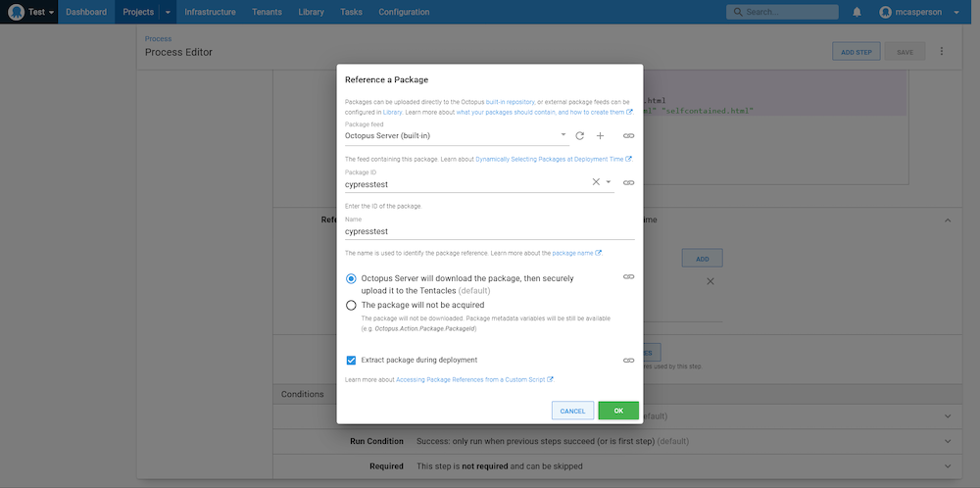The width and height of the screenshot is (980, 488).
Task: Clear the Package ID with the X icon
Action: click(x=596, y=182)
